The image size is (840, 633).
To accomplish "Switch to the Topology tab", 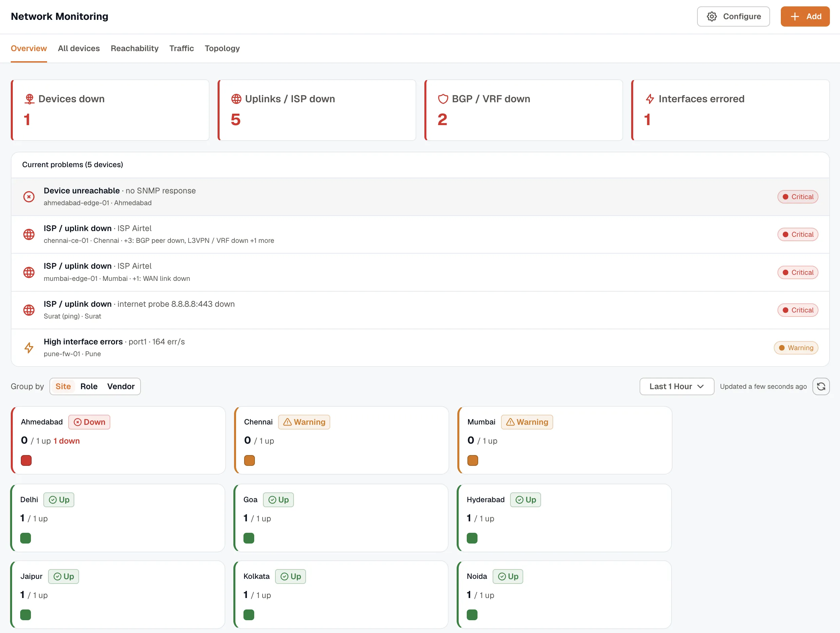I will point(222,48).
